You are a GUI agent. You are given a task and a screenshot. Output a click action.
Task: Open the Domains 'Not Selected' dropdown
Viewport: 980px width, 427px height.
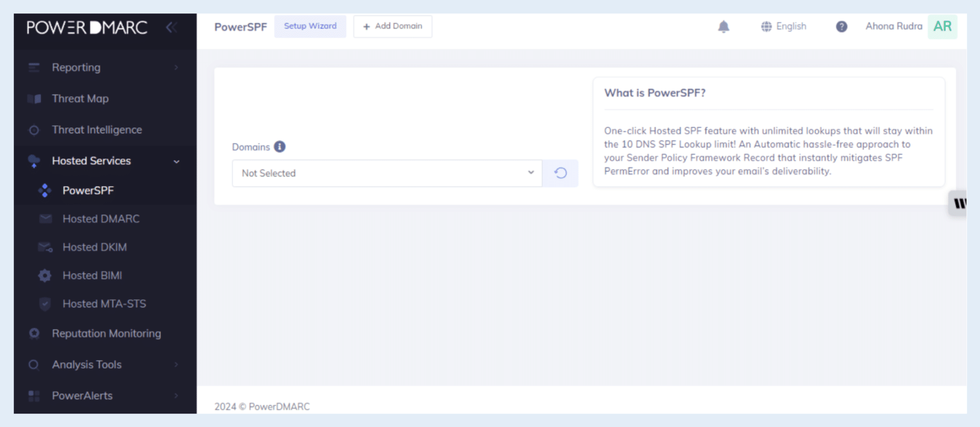[x=387, y=173]
